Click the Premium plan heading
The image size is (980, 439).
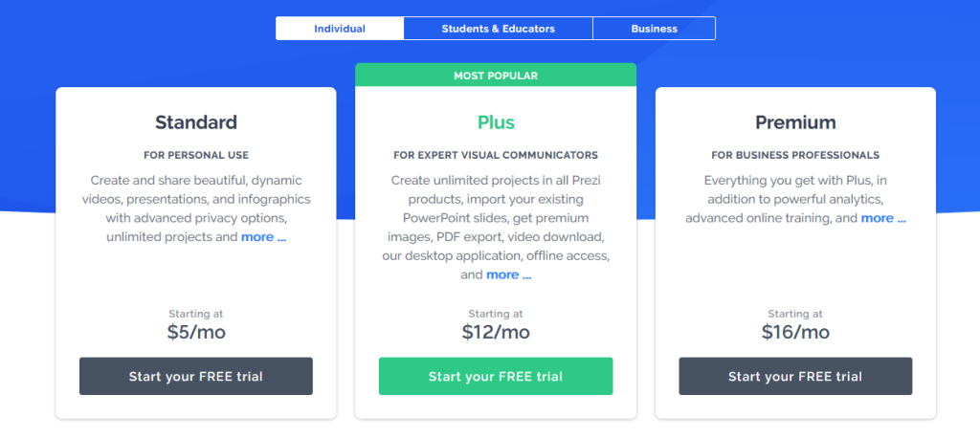pos(795,122)
